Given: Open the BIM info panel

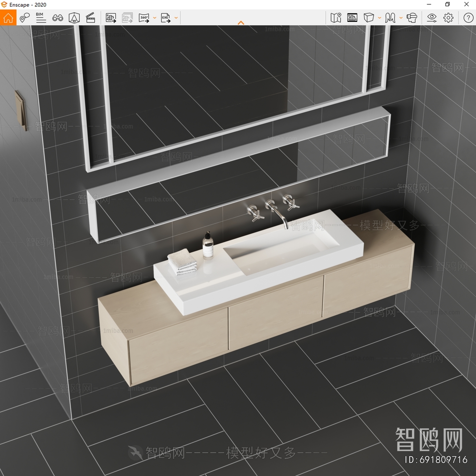Looking at the screenshot, I should pyautogui.click(x=41, y=18).
